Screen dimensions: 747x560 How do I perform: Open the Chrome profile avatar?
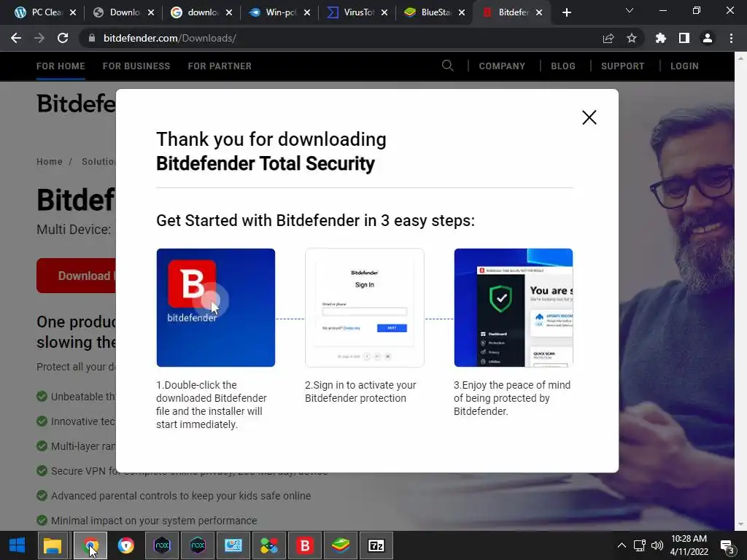(708, 38)
